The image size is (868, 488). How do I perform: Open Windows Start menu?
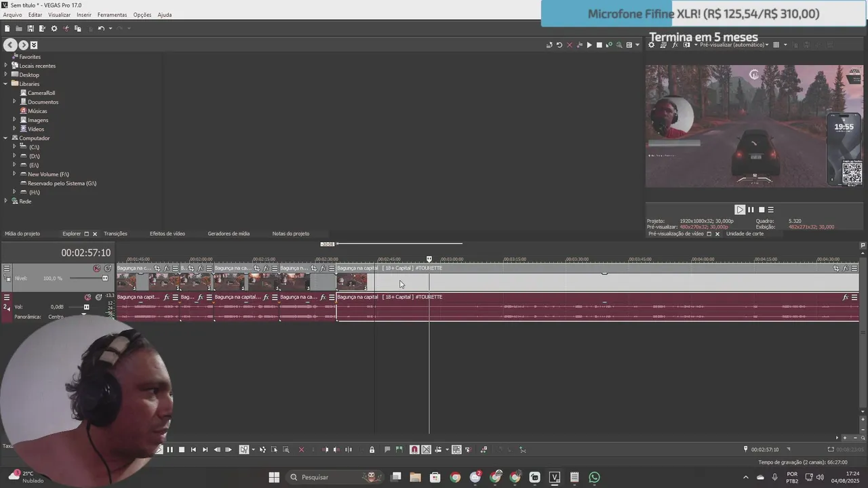[274, 477]
